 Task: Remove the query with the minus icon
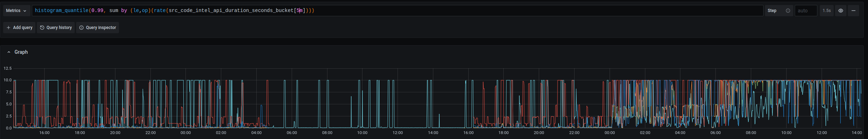[x=853, y=11]
